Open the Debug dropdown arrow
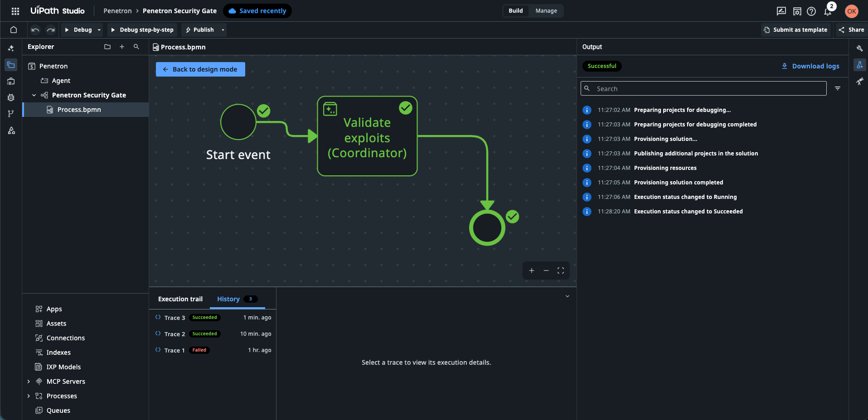 pos(99,30)
